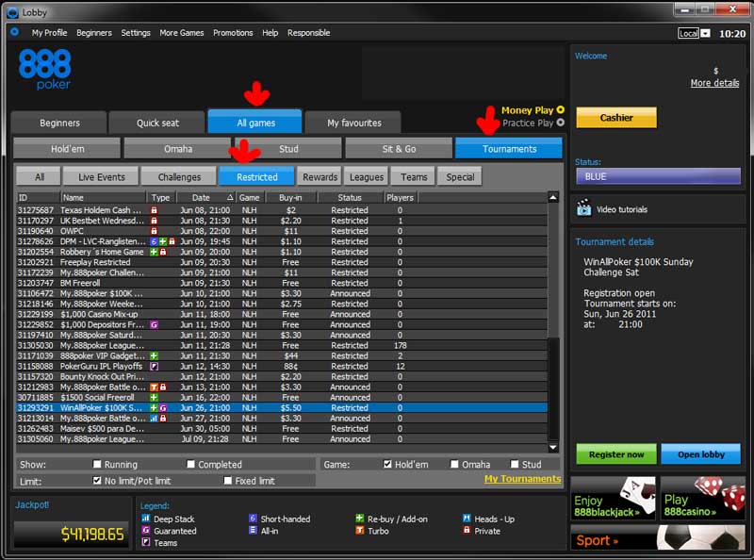Open the More details link

coord(714,83)
